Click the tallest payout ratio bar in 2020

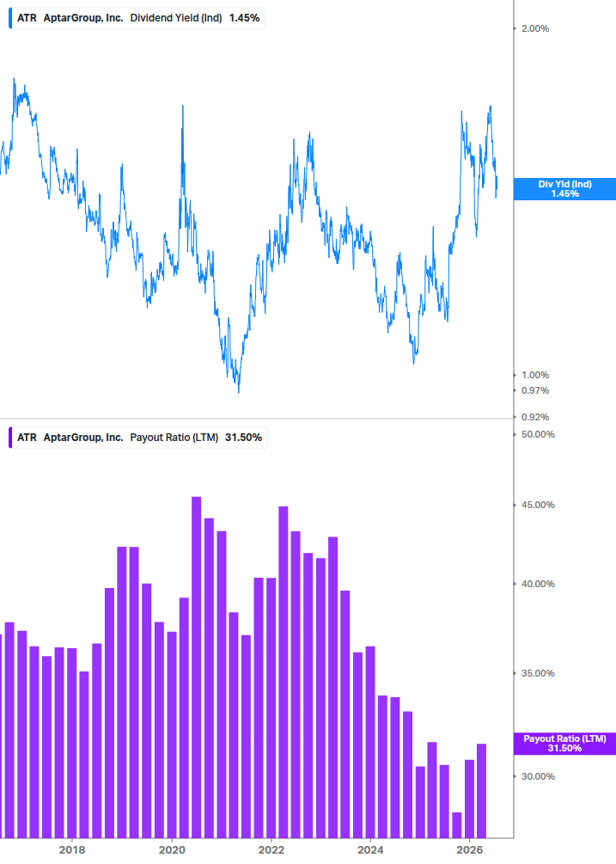196,667
